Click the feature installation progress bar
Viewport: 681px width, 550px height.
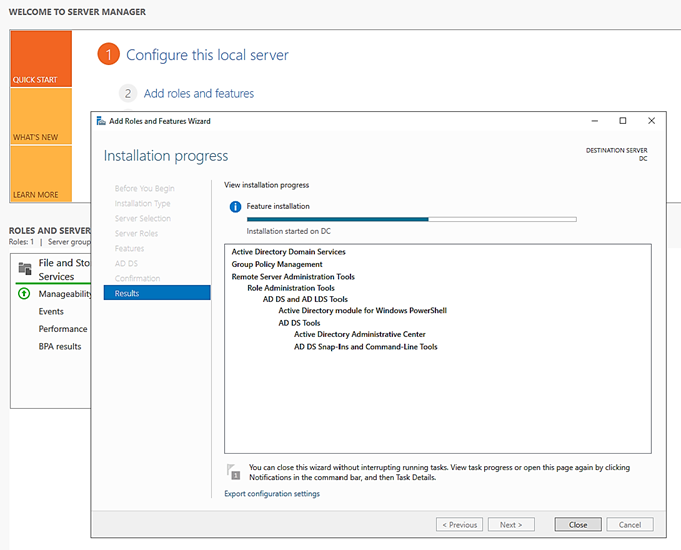point(411,218)
